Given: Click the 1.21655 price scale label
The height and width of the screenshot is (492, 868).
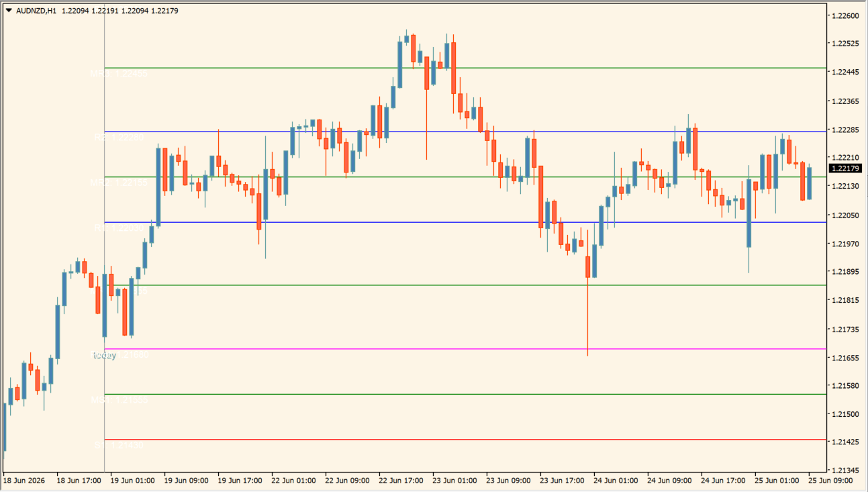Looking at the screenshot, I should [845, 358].
